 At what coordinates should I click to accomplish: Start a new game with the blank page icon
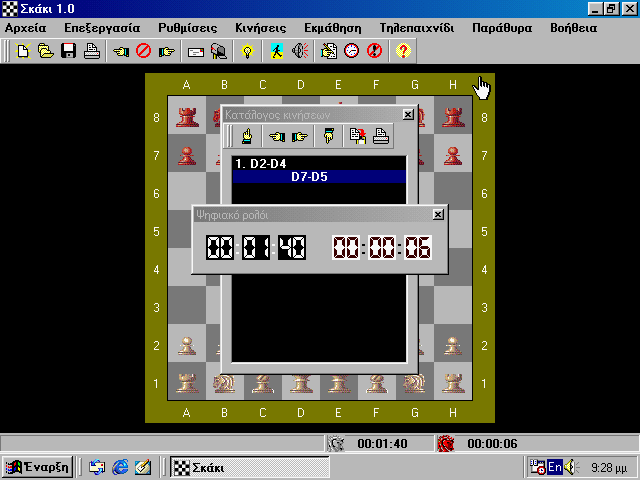(23, 51)
